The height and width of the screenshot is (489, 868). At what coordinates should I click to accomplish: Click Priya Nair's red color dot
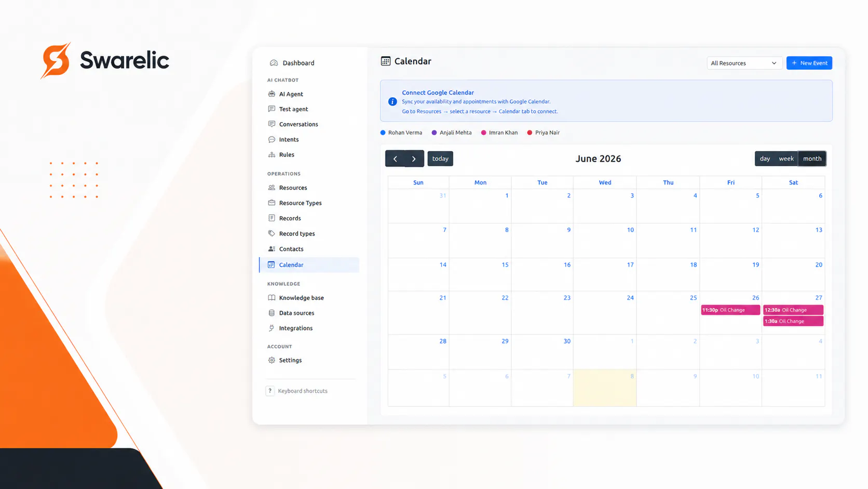point(530,133)
